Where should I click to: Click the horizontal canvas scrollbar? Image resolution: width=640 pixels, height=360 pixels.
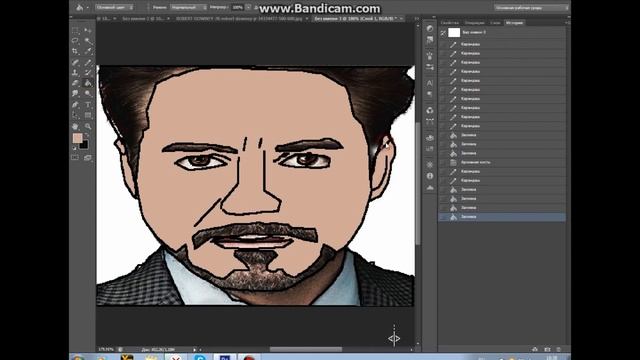[x=306, y=349]
